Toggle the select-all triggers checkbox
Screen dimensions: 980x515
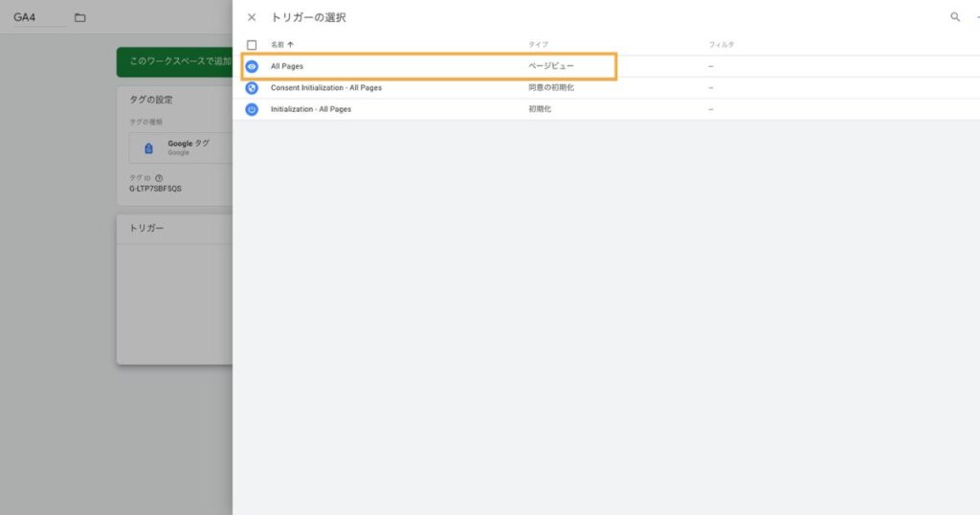click(x=252, y=45)
